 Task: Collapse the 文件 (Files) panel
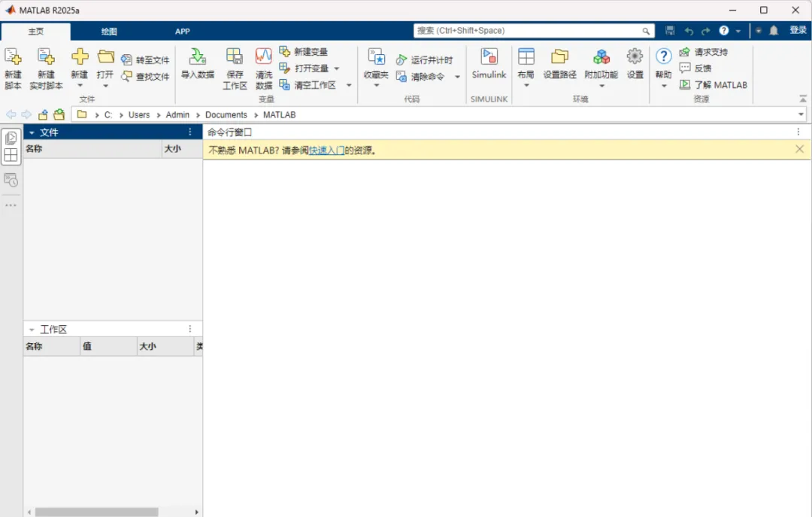click(32, 132)
